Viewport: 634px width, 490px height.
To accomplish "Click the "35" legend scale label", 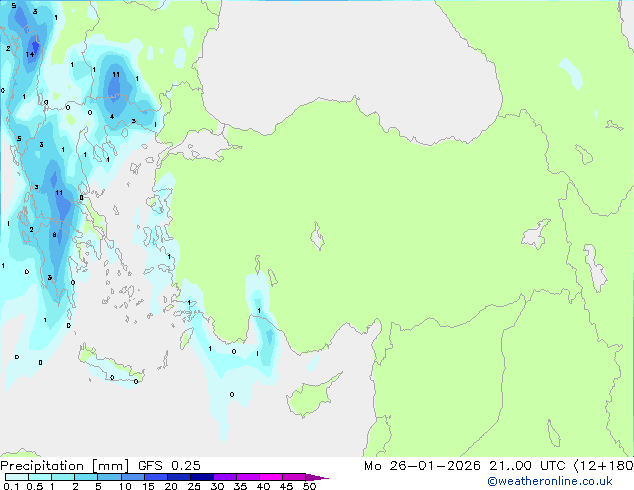I will tap(240, 486).
